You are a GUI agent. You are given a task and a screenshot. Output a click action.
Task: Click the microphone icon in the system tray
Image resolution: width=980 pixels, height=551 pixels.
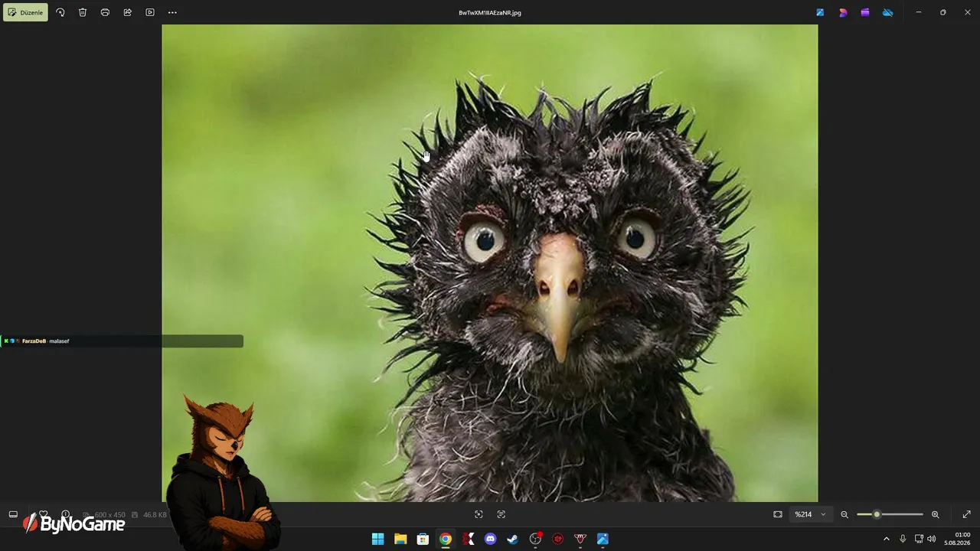tap(903, 539)
